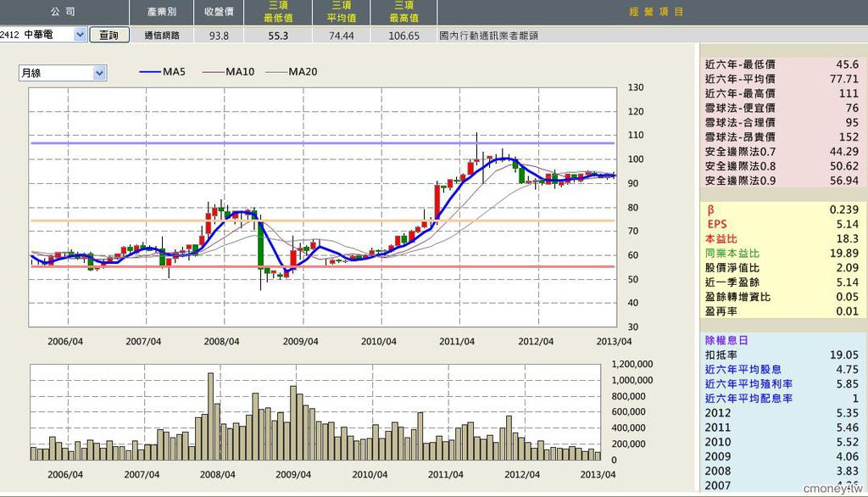Viewport: 868px width, 497px height.
Task: Select the 公司 column header
Action: pos(63,12)
